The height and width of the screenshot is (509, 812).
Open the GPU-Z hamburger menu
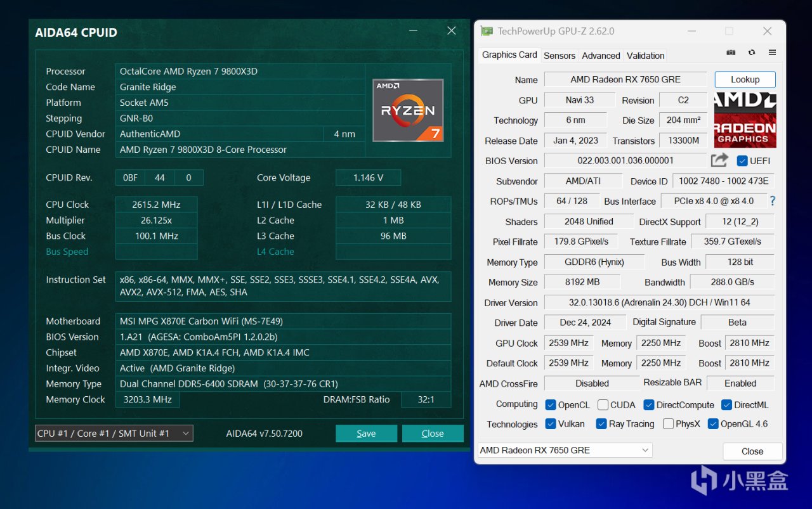(x=772, y=53)
